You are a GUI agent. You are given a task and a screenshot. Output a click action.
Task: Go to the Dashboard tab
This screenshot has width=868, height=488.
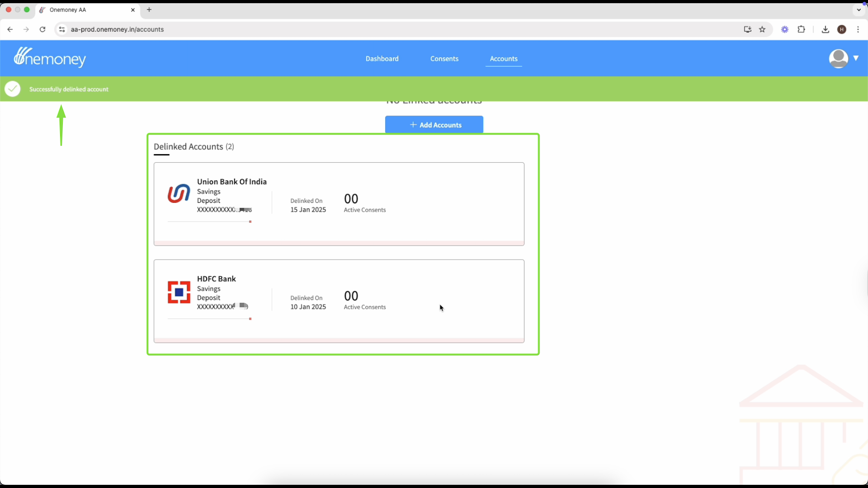click(x=382, y=59)
